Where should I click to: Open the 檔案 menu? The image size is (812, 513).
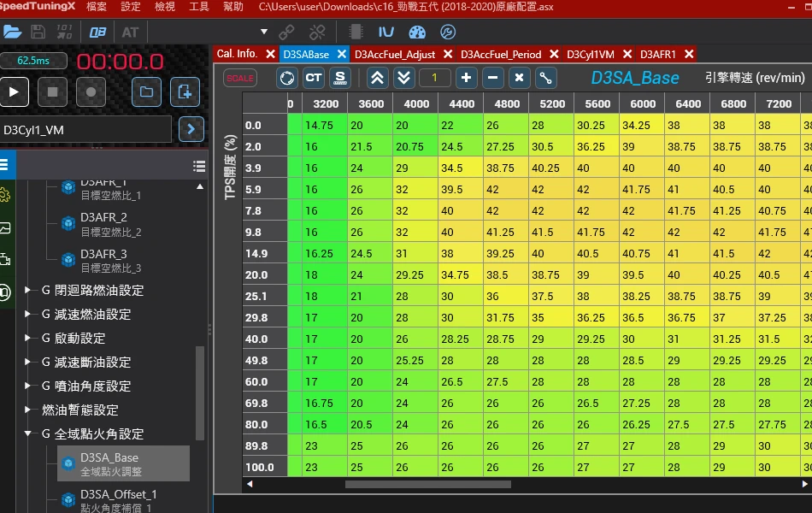(x=97, y=7)
